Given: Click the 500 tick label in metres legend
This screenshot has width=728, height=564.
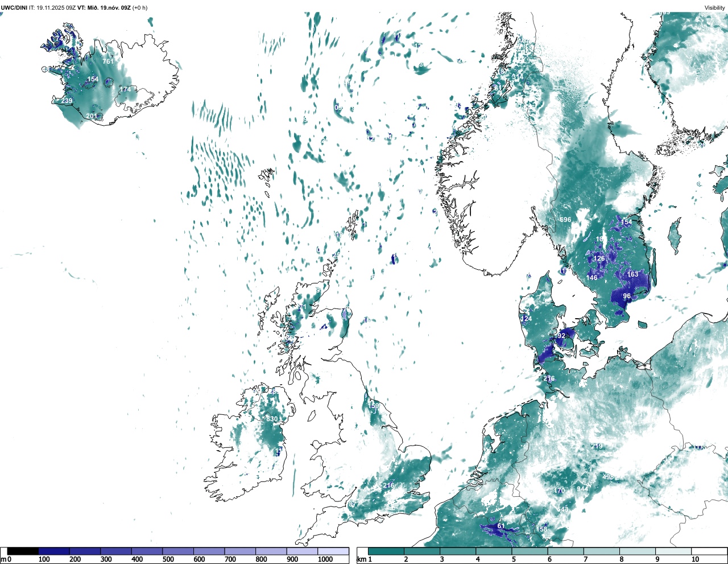Looking at the screenshot, I should click(168, 559).
